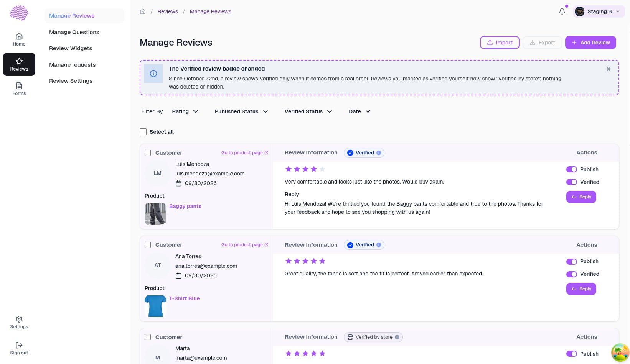This screenshot has width=630, height=364.
Task: Open the Verified Status filter
Action: coord(308,111)
